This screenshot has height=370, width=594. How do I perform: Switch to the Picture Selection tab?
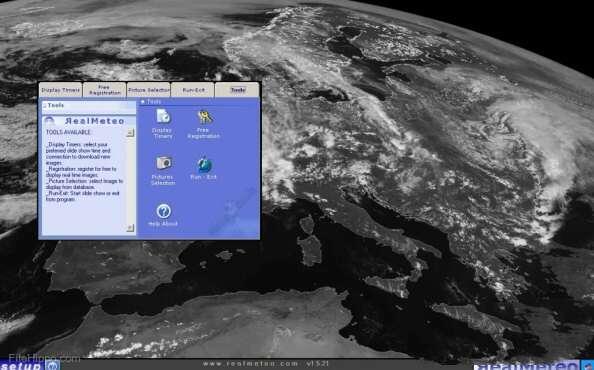pos(148,90)
